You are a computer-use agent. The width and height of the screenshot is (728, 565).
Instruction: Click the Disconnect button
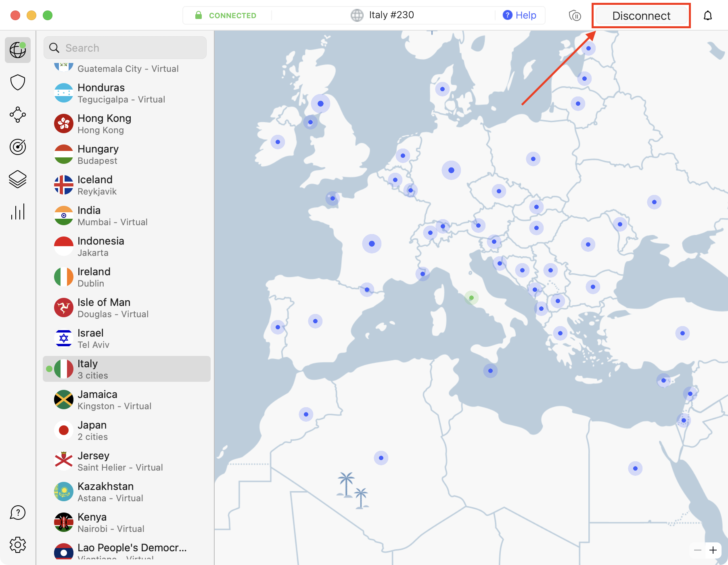pyautogui.click(x=641, y=16)
